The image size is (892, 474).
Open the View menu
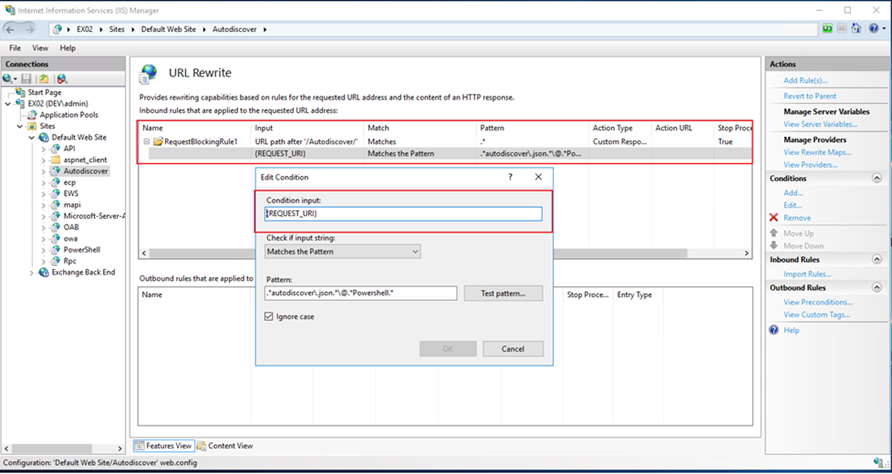[40, 48]
